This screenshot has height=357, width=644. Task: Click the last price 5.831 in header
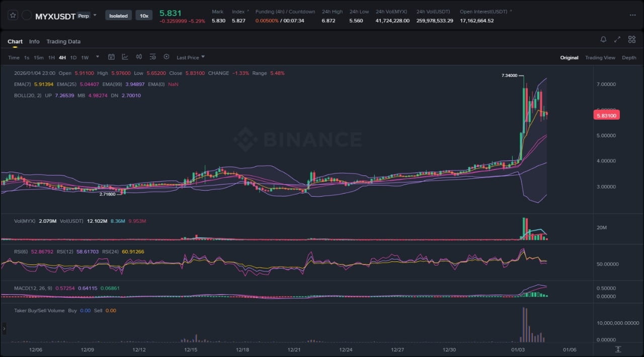click(x=171, y=13)
